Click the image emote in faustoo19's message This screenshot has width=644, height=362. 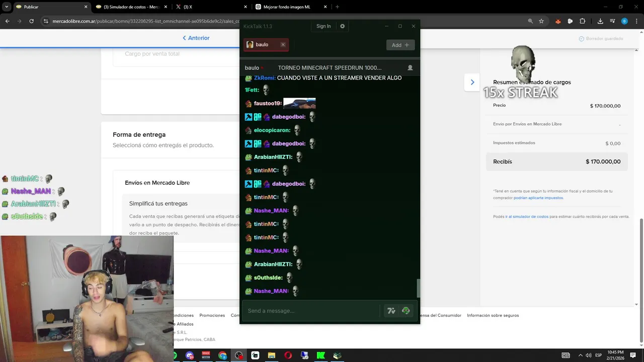tap(299, 104)
